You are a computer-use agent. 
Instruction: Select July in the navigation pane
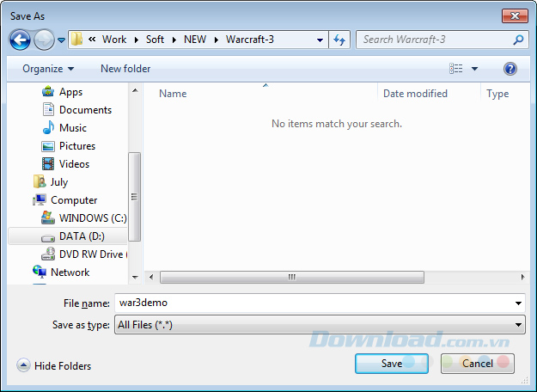click(59, 182)
